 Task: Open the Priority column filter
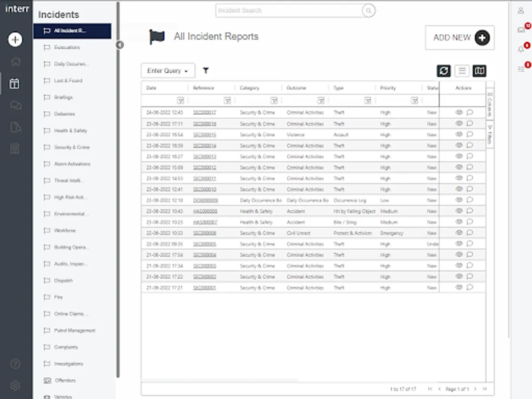(415, 101)
